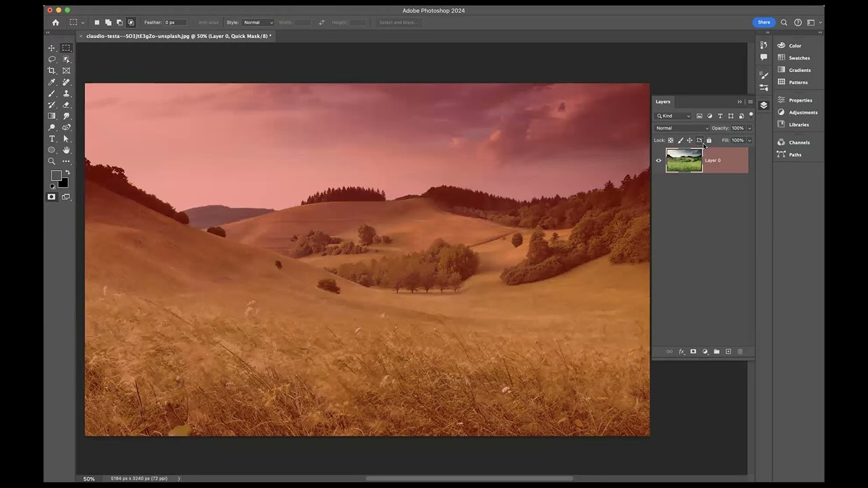Toggle layer filtering on or off switch
This screenshot has height=488, width=868.
(751, 115)
